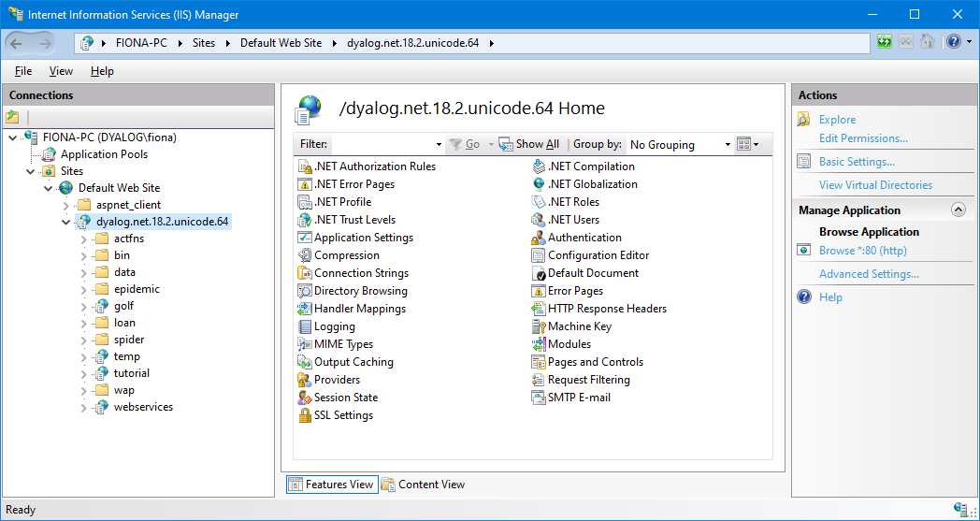
Task: Click in the Filter text field
Action: (382, 144)
